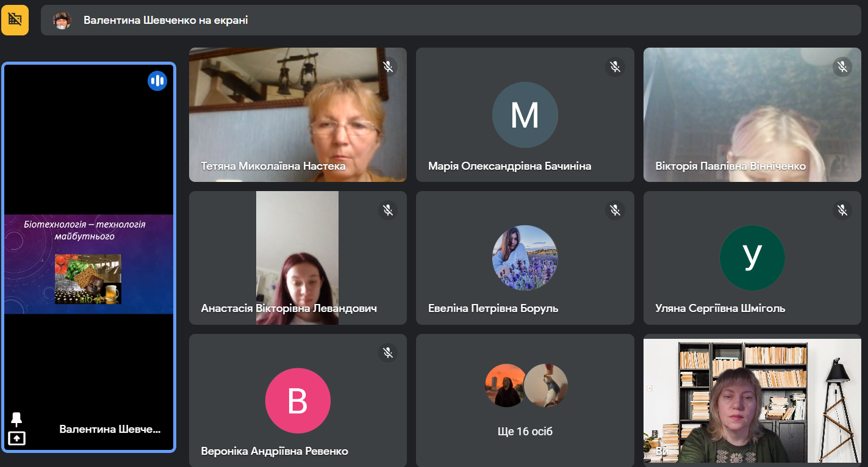Select Анастасія Вікторівна Левандович's video feed
The image size is (868, 467).
pos(298,258)
